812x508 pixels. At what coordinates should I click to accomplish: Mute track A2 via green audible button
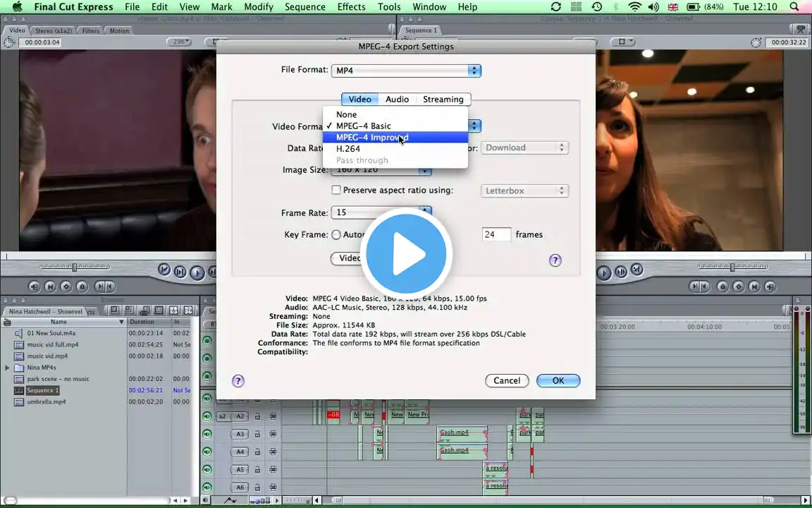pos(207,416)
